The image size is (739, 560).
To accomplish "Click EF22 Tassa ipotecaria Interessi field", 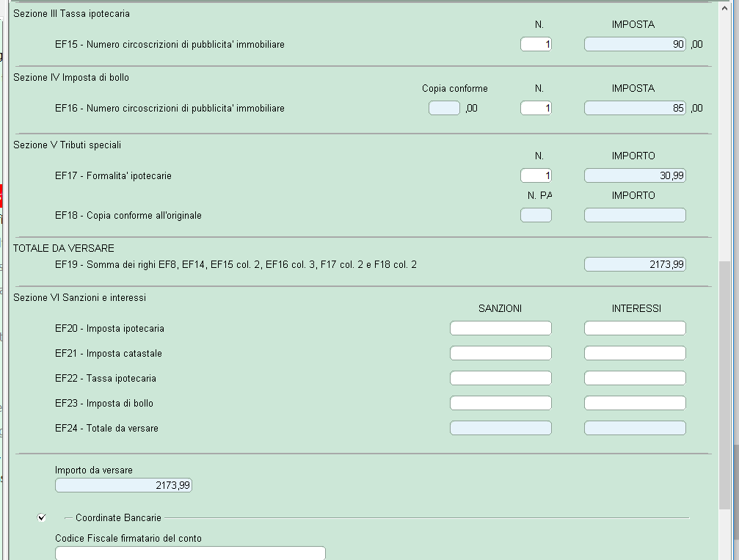I will coord(635,378).
